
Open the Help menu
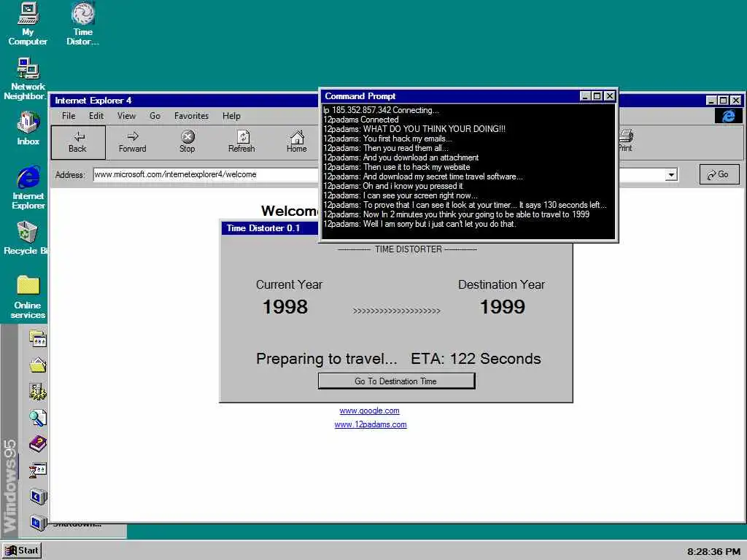(x=231, y=116)
